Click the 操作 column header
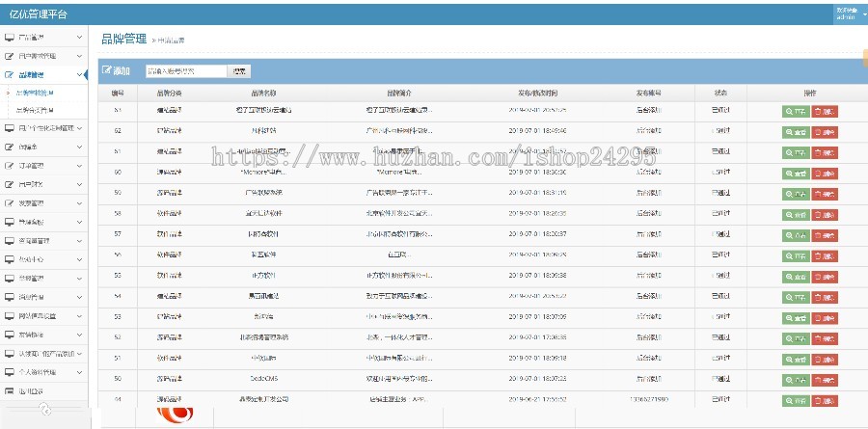Screen dimensions: 868x429 tap(809, 93)
